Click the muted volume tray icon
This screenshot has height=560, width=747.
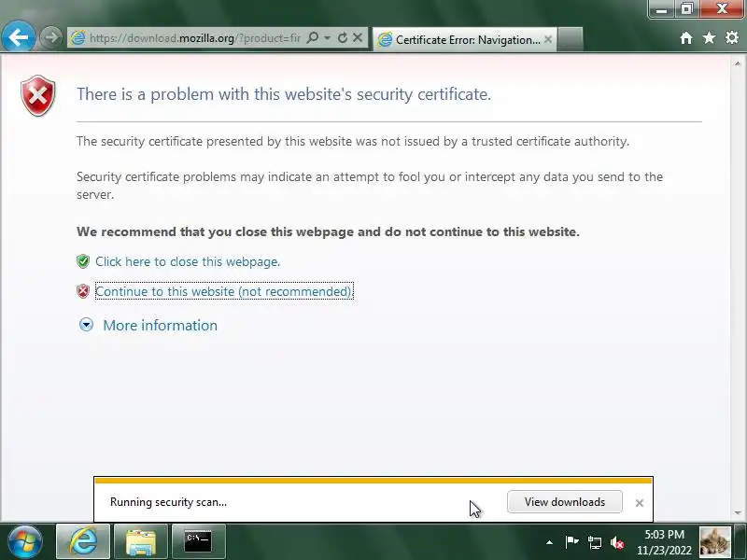[x=617, y=542]
